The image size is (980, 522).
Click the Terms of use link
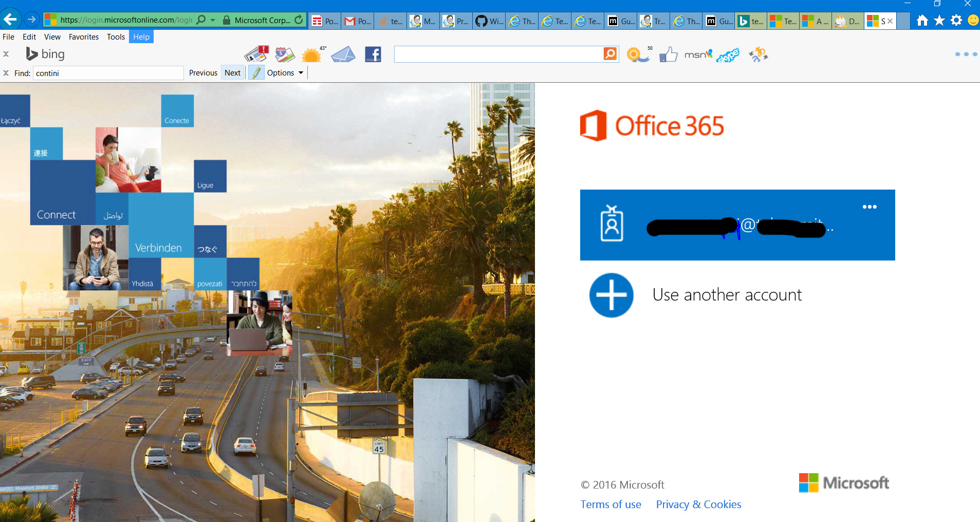611,505
